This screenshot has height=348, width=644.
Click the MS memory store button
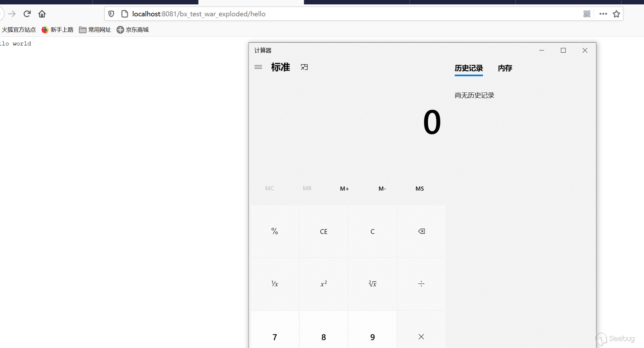420,189
